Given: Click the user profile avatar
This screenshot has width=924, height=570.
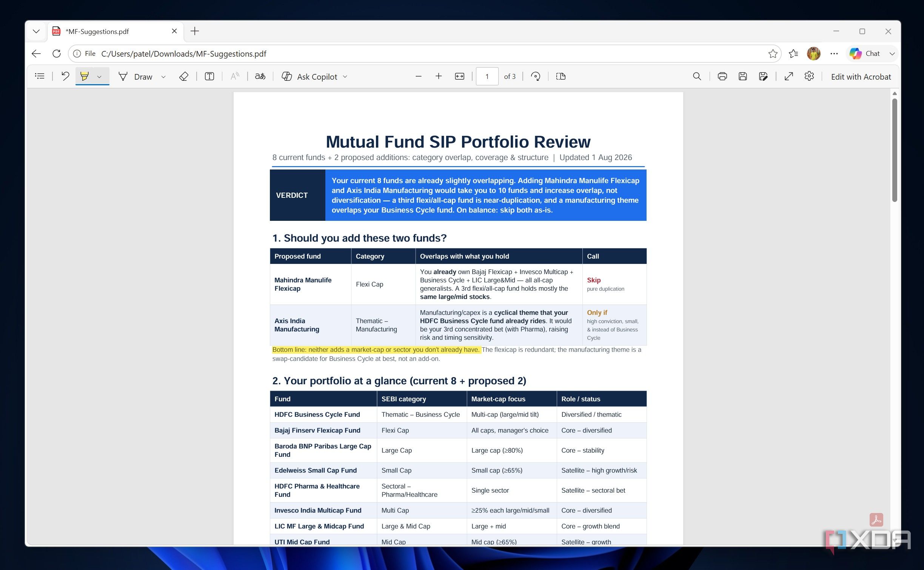Looking at the screenshot, I should (813, 54).
